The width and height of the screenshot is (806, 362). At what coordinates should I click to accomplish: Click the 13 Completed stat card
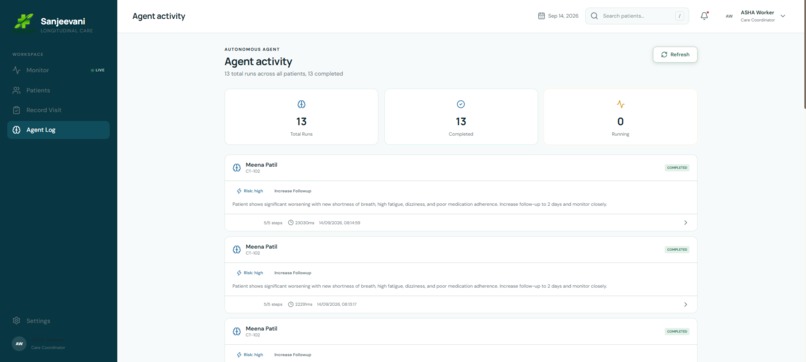pos(461,117)
